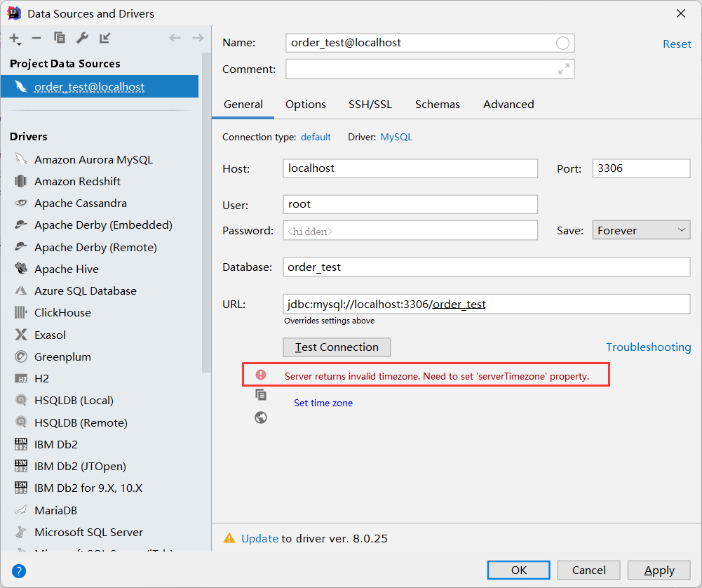
Task: Click the Test Connection button
Action: [337, 347]
